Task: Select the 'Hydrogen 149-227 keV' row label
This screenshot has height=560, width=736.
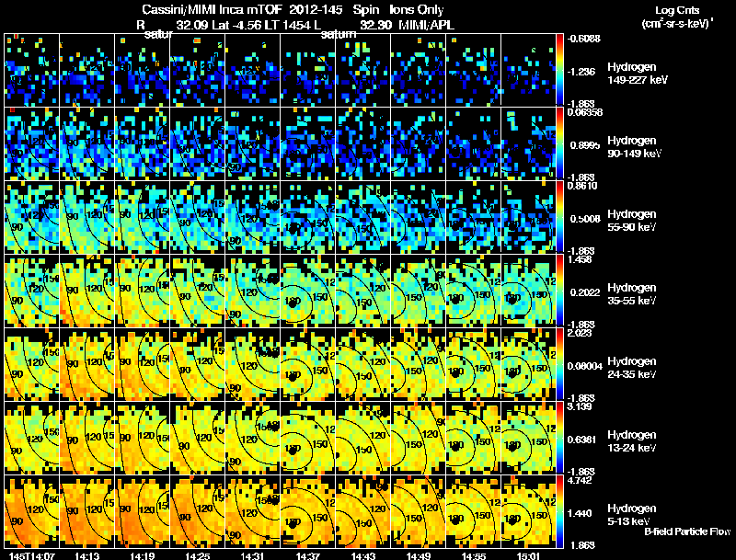Action: pyautogui.click(x=637, y=74)
